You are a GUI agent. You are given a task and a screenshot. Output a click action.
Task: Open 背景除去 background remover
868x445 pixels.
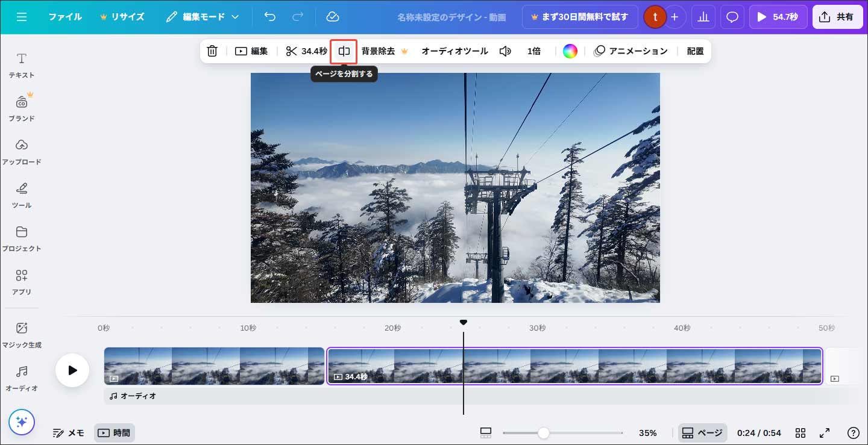tap(385, 51)
